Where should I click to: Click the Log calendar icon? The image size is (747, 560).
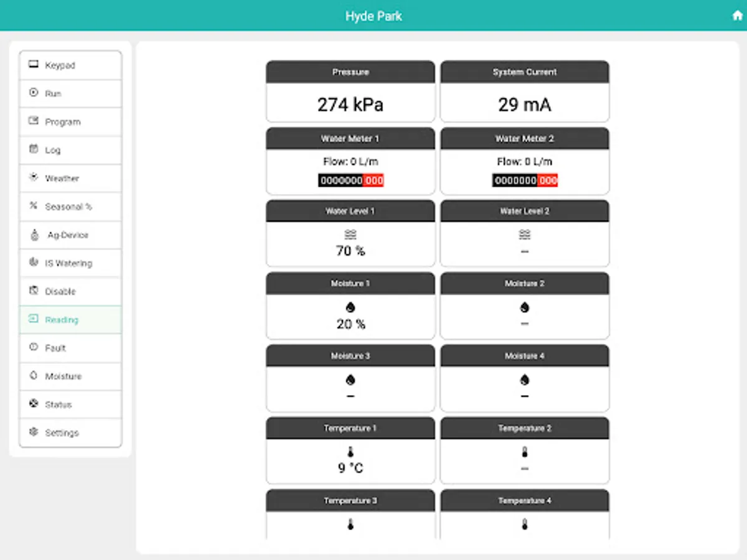[x=34, y=149]
